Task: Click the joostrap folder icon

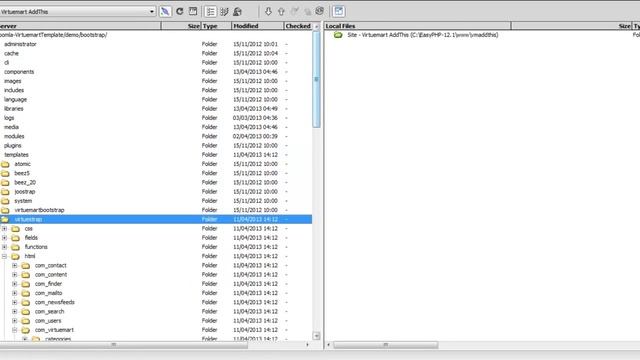Action: (x=5, y=192)
